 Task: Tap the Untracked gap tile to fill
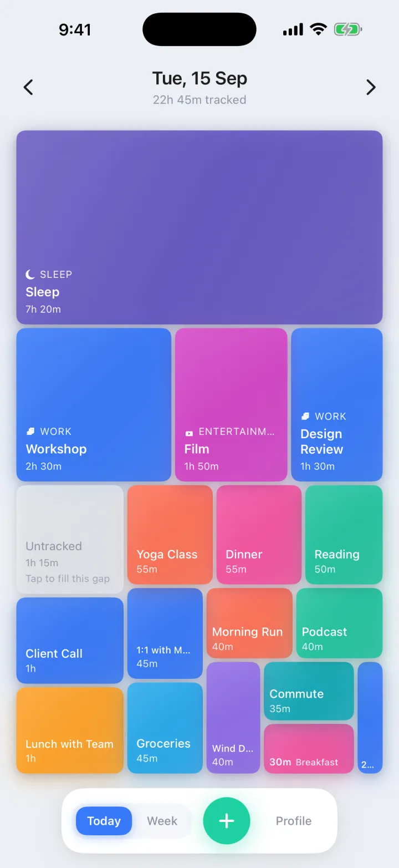click(x=70, y=540)
